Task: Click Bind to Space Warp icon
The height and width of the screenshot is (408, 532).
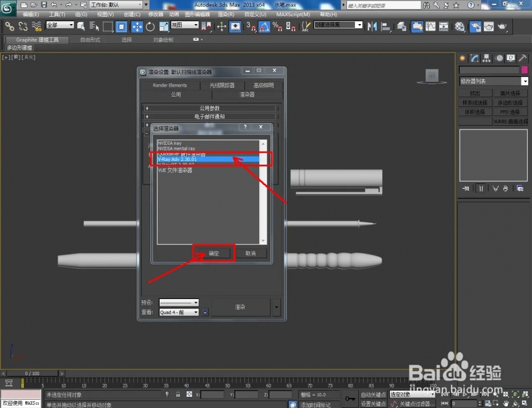Action: (x=36, y=26)
